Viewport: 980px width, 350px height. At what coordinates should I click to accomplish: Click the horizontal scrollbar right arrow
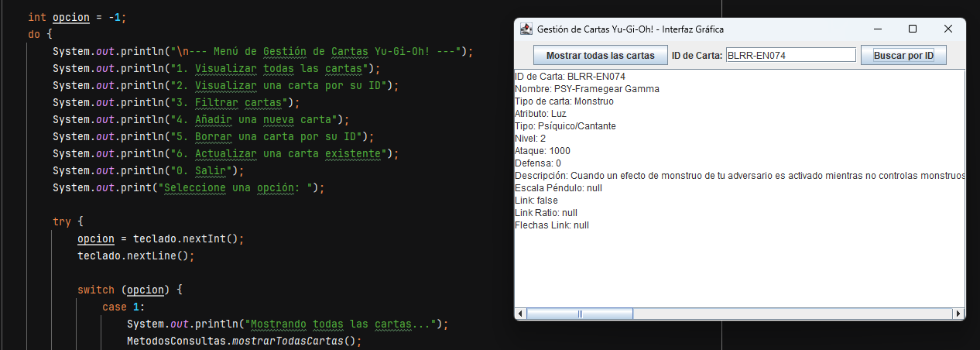[x=958, y=314]
